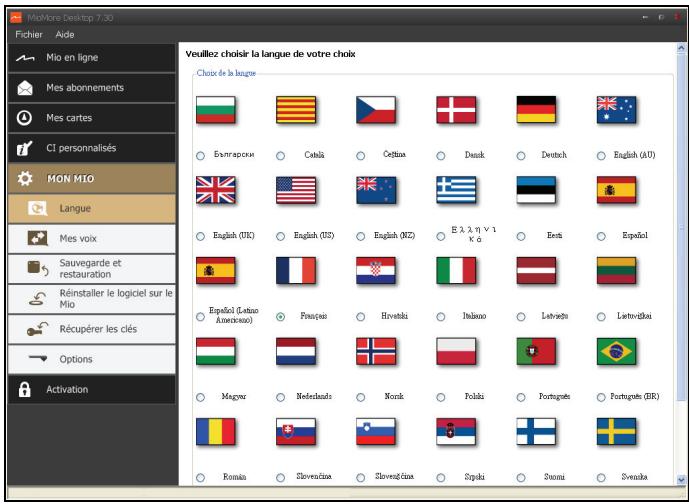689x504 pixels.
Task: Click the German flag icon
Action: pos(536,109)
